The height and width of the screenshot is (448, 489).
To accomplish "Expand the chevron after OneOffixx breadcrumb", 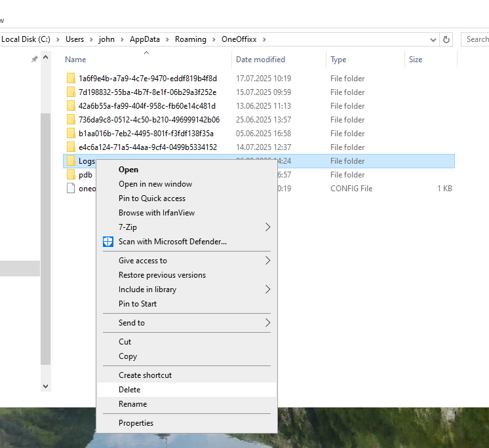I will coord(264,39).
